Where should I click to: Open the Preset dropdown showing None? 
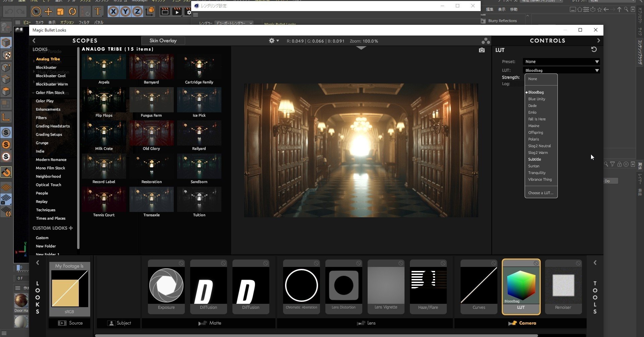[561, 62]
